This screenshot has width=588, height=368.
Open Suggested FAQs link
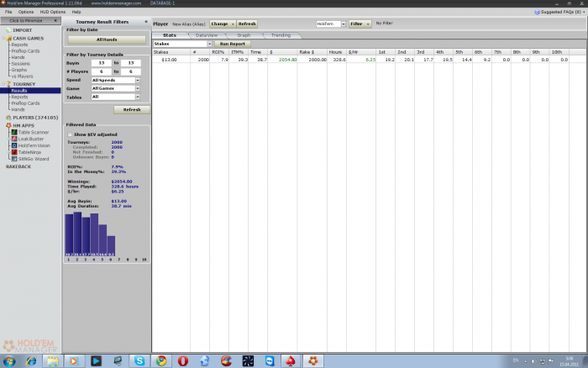click(x=562, y=12)
